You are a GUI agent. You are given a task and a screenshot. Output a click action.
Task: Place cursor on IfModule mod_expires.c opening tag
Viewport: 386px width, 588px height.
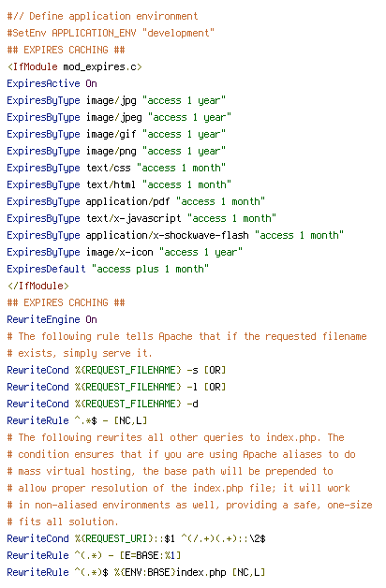(x=74, y=66)
